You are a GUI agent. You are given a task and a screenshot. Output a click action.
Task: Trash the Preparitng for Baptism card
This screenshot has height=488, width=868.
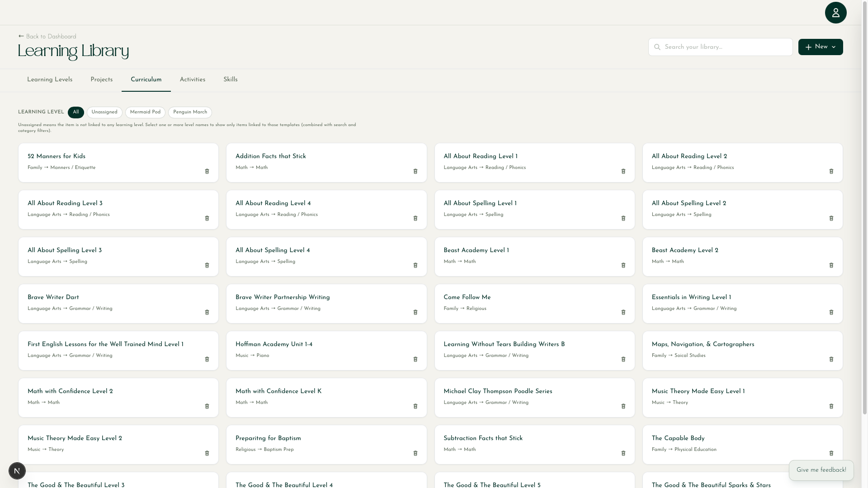point(415,453)
